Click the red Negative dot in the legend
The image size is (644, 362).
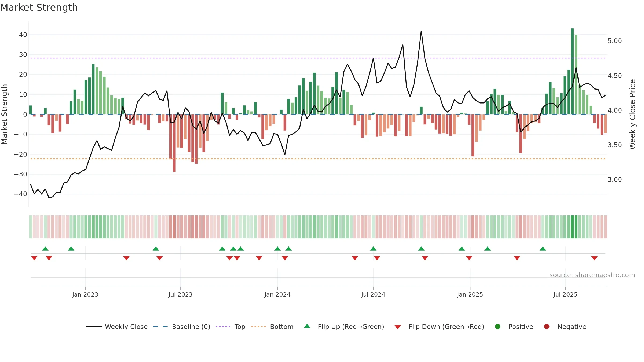(x=547, y=327)
